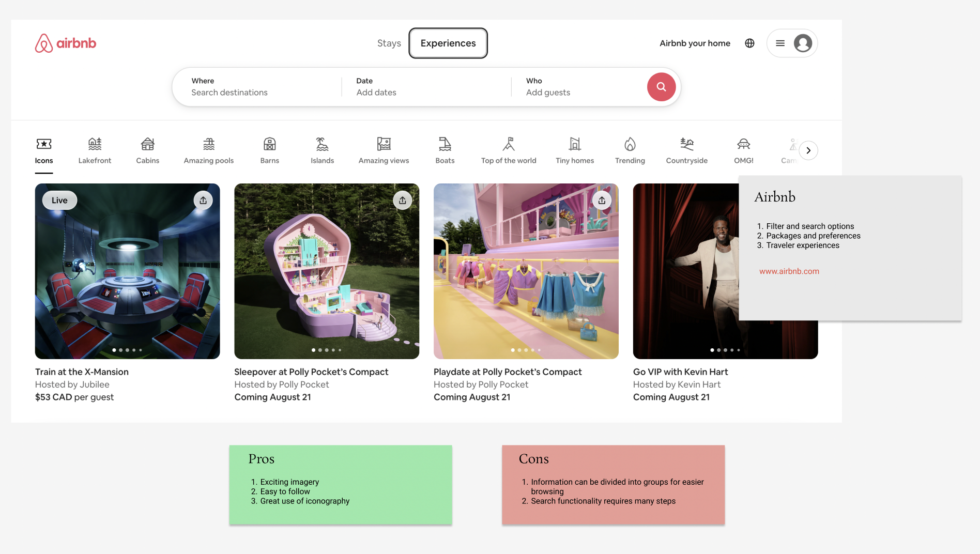Select the Top of the world icon
Viewport: 980px width, 554px height.
[x=509, y=144]
